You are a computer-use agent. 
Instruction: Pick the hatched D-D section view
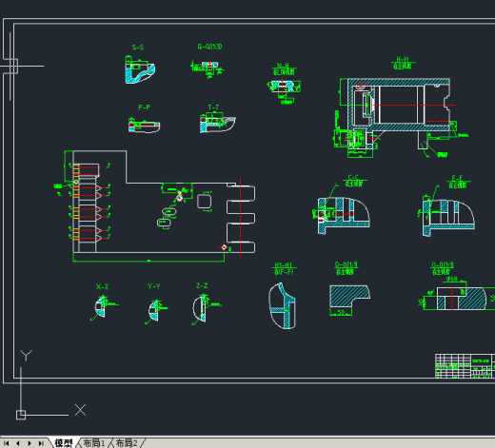coord(349,296)
